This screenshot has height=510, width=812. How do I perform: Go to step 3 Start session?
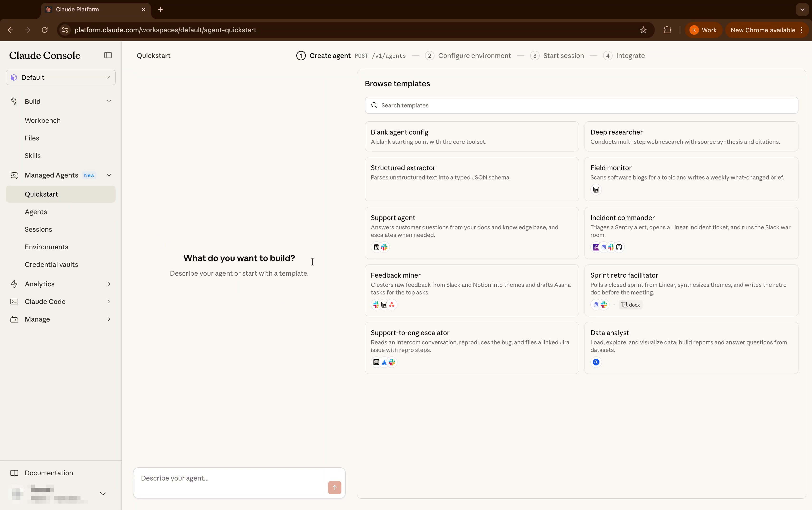coord(557,56)
